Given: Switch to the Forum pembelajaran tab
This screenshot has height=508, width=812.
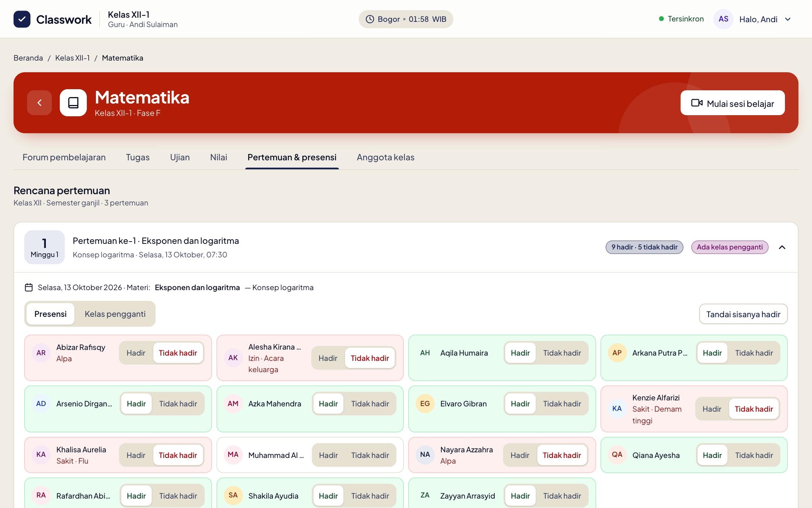Looking at the screenshot, I should (64, 157).
